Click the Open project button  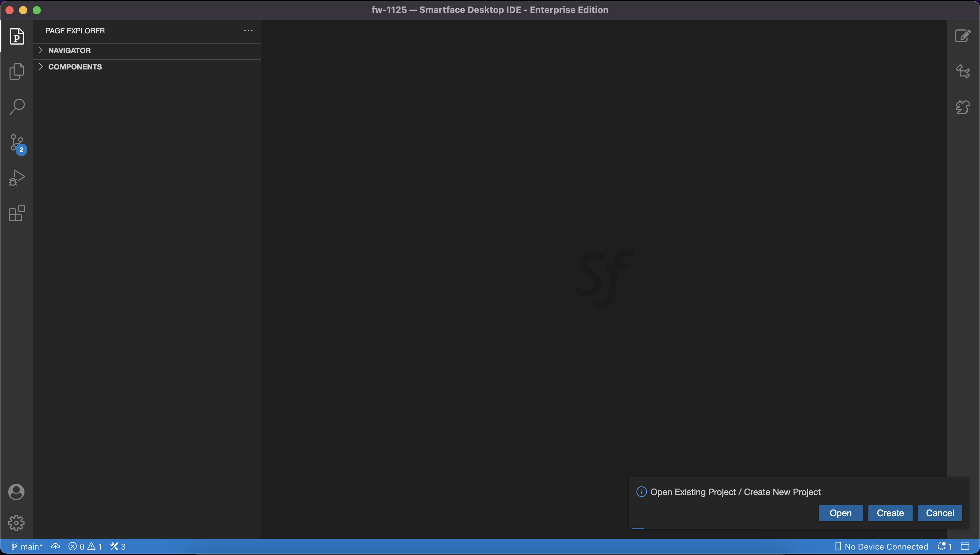tap(840, 513)
